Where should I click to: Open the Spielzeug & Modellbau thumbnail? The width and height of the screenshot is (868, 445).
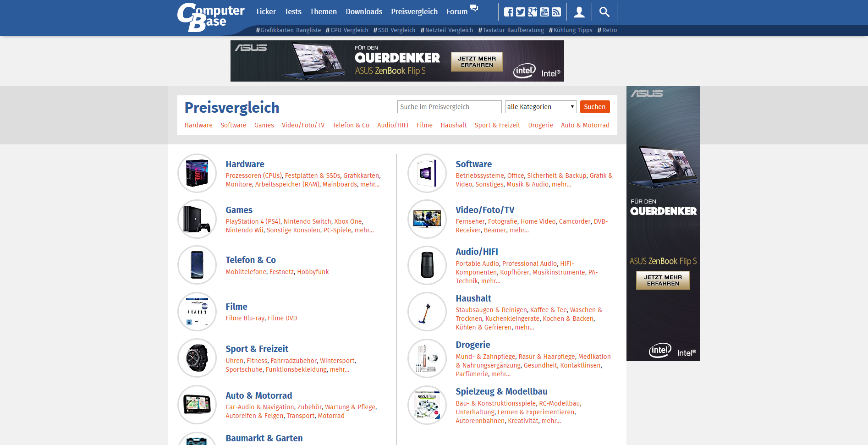coord(427,405)
